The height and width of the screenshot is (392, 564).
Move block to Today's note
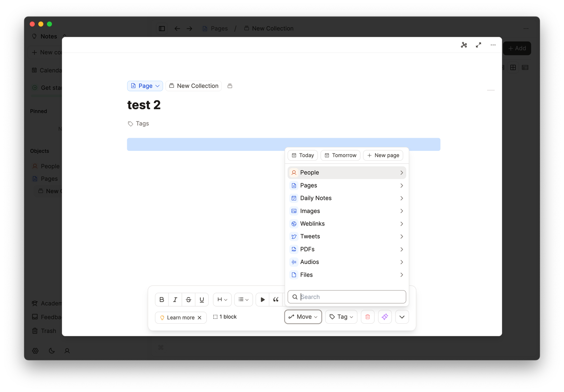coord(303,155)
